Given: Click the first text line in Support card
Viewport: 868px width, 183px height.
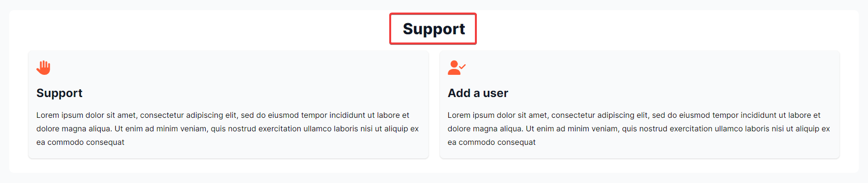Looking at the screenshot, I should [223, 115].
